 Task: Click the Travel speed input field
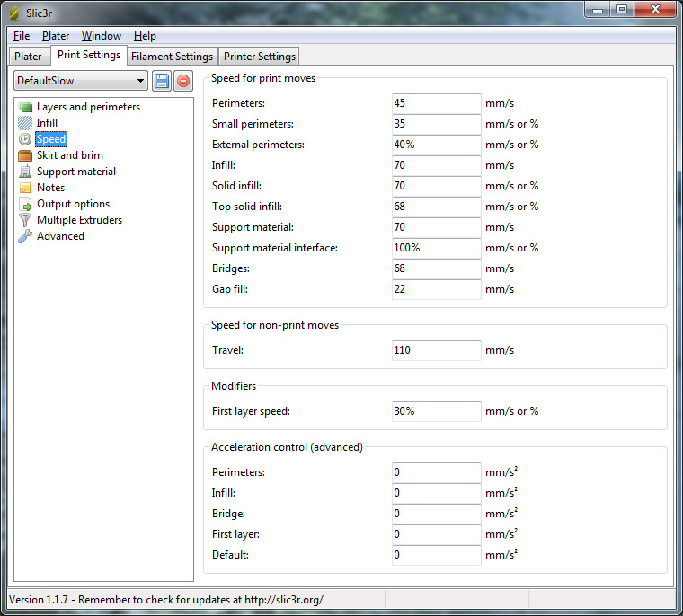(436, 350)
